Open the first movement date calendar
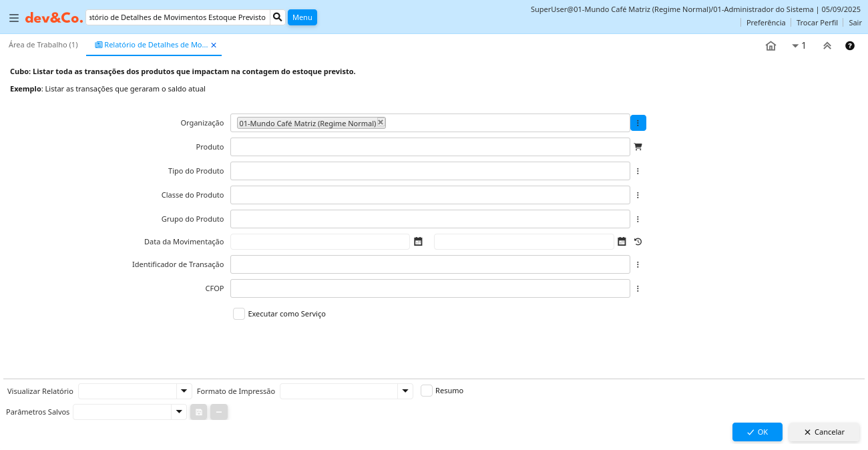 (418, 242)
